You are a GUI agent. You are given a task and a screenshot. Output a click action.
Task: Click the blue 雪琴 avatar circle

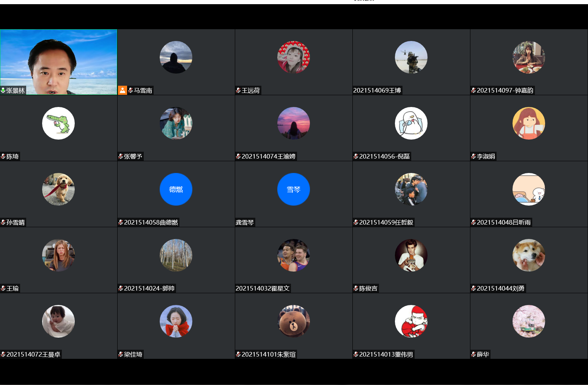pos(294,189)
